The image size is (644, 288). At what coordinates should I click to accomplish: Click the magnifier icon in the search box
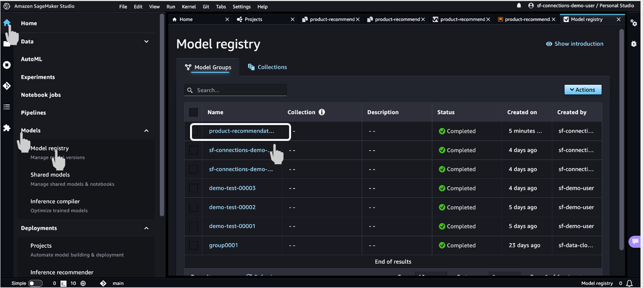point(190,90)
